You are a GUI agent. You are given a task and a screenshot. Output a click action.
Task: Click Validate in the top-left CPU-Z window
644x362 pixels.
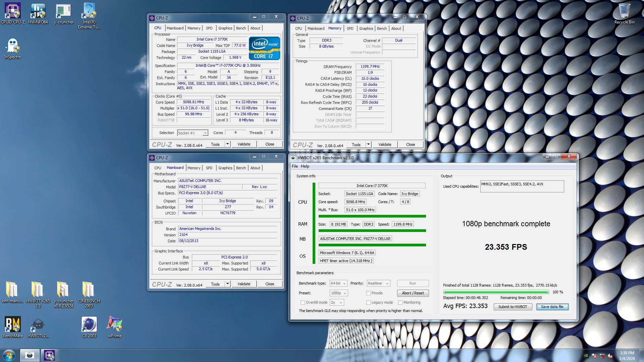coord(244,144)
